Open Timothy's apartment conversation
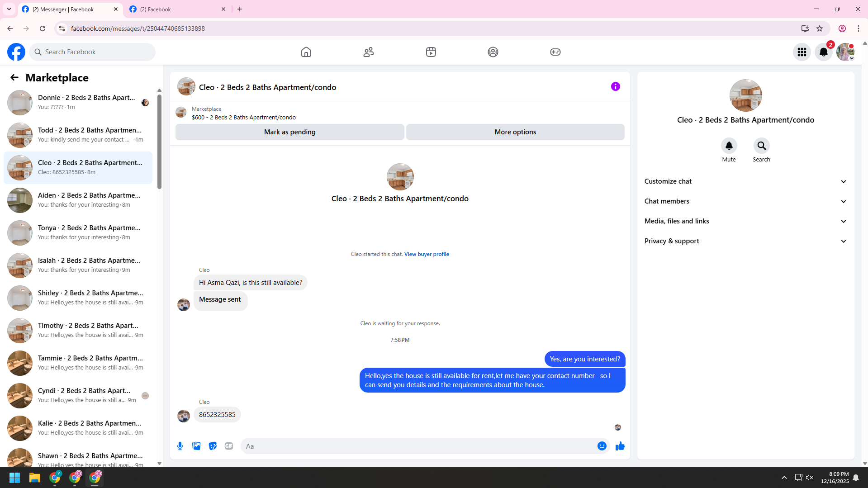This screenshot has height=488, width=868. (78, 330)
